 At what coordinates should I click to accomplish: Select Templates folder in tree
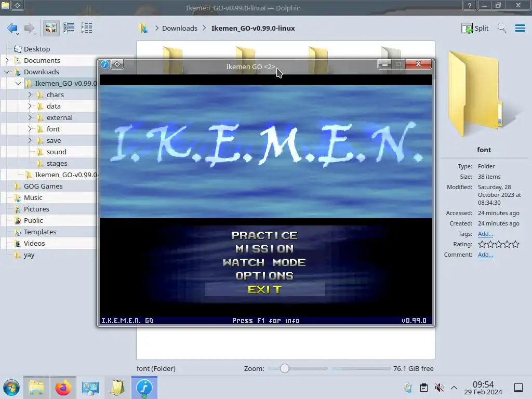(39, 232)
